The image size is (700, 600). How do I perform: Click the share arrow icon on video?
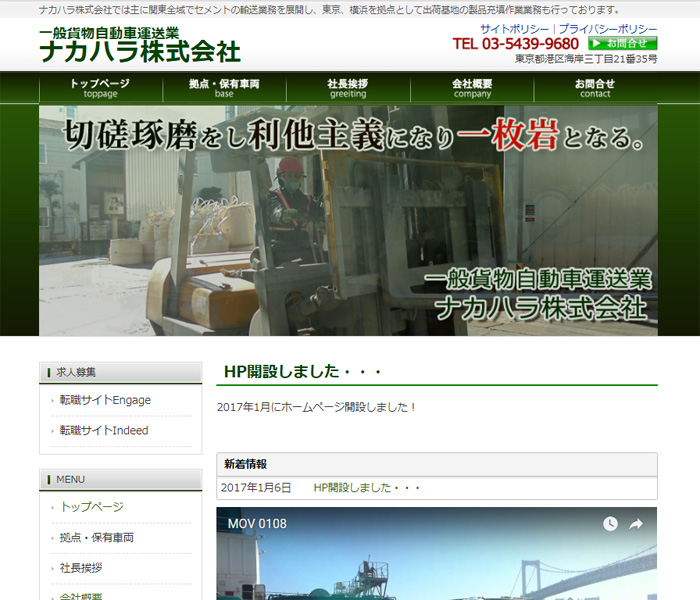(x=636, y=524)
